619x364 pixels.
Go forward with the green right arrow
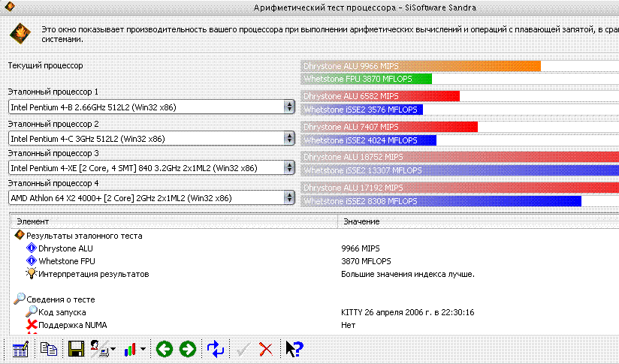click(188, 349)
